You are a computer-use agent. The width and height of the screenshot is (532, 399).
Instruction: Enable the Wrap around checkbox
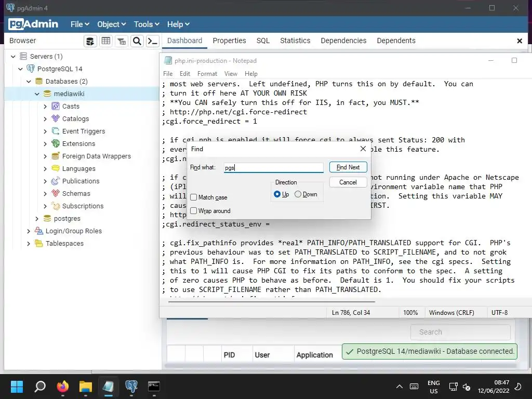tap(193, 211)
